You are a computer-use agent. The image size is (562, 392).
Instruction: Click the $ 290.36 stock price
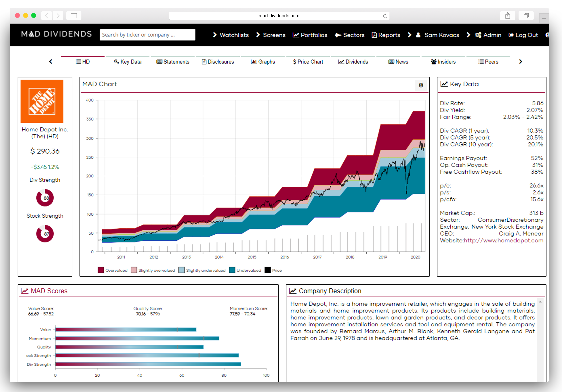tap(45, 151)
